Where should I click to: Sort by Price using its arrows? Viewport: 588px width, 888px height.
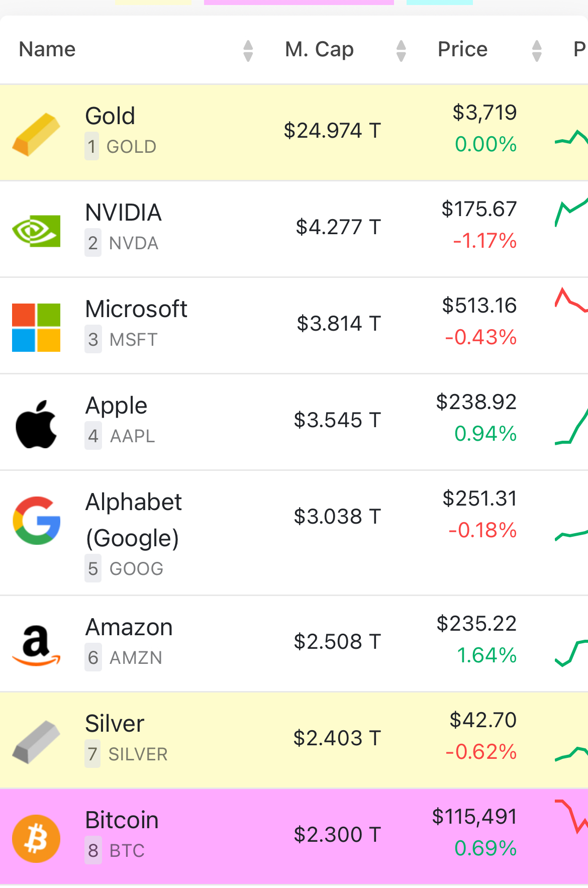point(537,51)
